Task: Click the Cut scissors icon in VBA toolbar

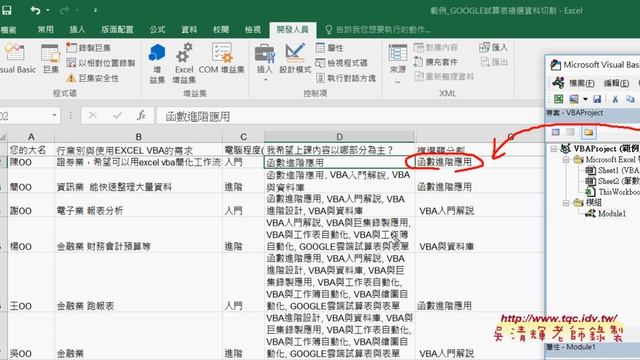Action: [x=615, y=99]
